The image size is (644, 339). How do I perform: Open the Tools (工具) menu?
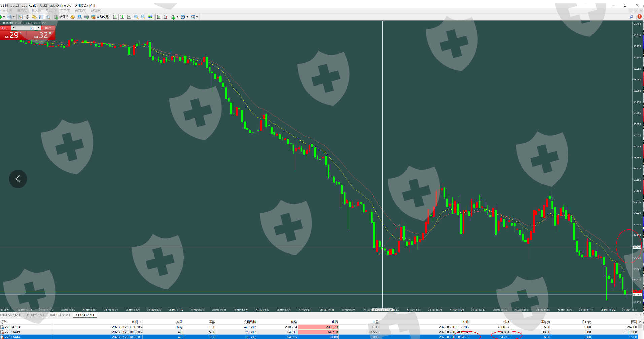tap(65, 11)
